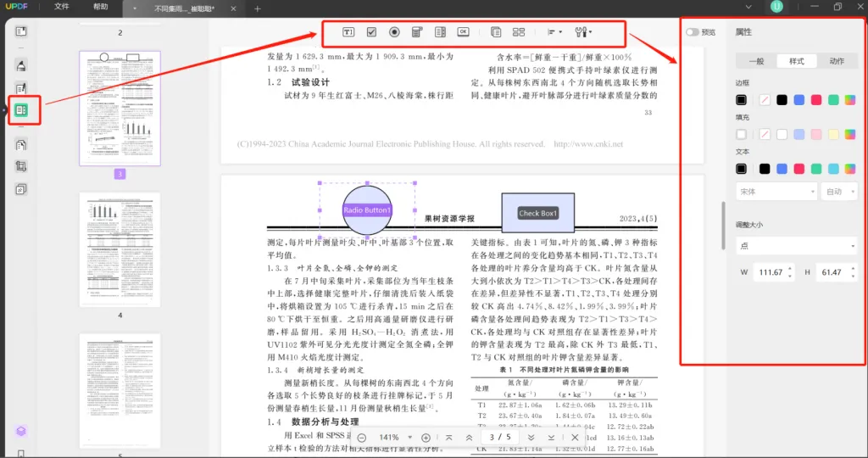Open the Edit PDF sidebar icon

point(21,88)
